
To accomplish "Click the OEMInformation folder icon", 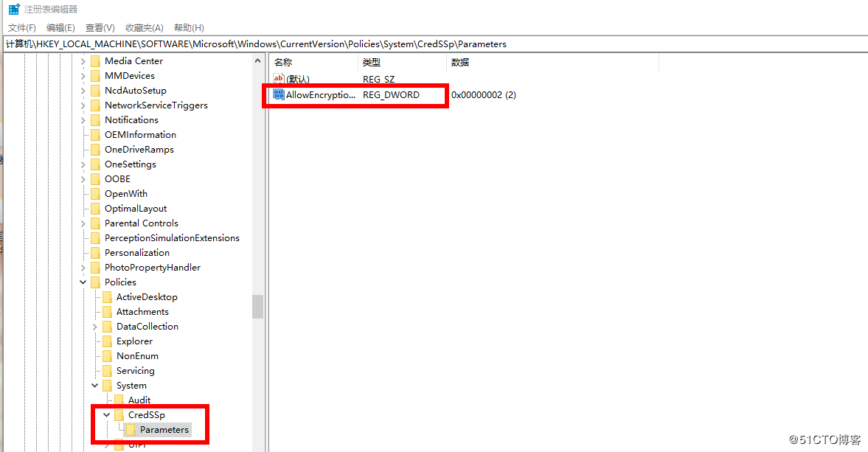I will 95,135.
